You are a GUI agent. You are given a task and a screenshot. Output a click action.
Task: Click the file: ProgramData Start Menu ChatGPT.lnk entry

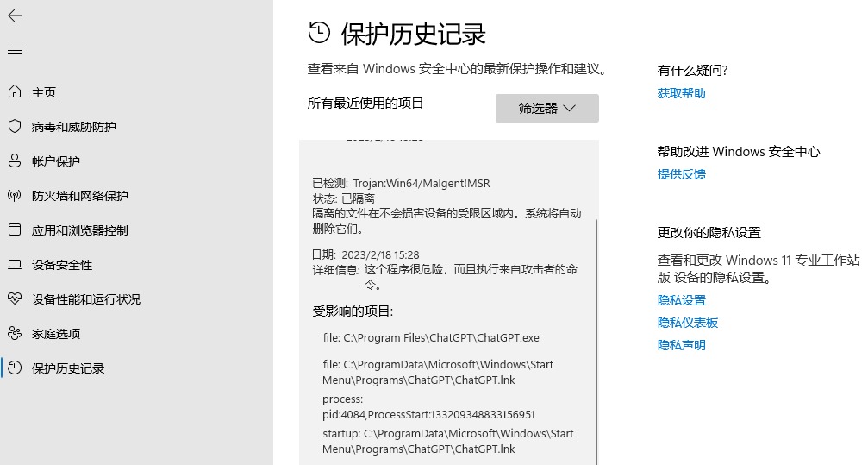438,373
